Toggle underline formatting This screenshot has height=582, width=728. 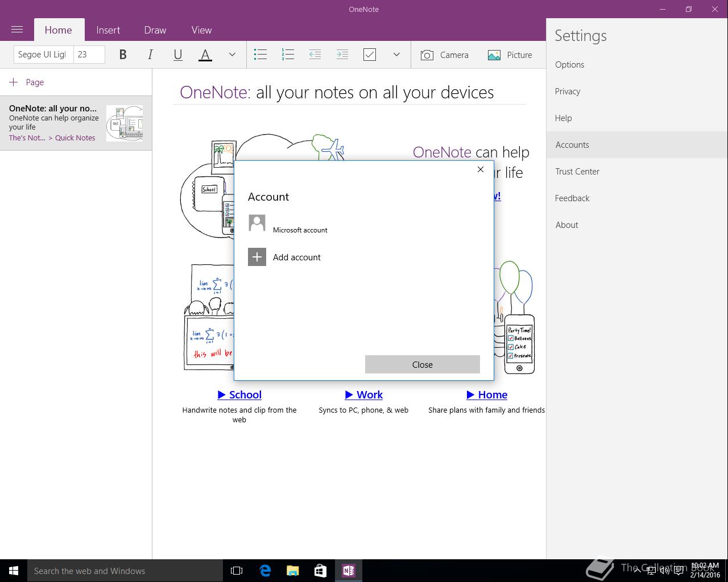click(177, 55)
